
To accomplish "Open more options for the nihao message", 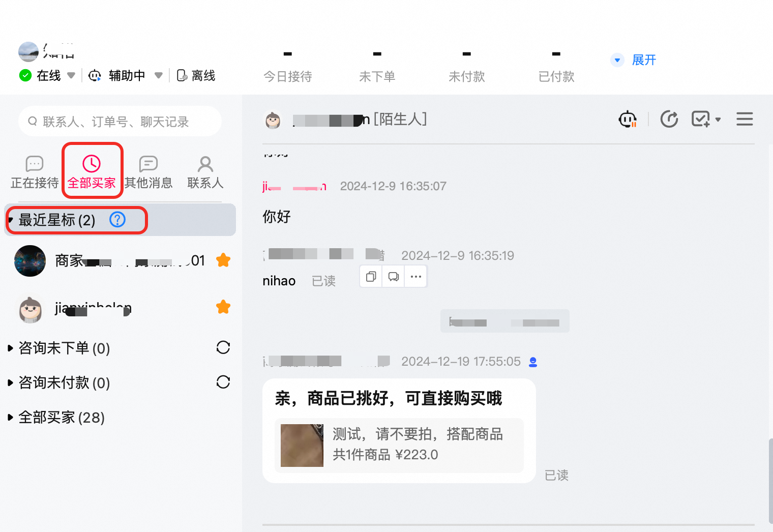I will click(x=416, y=277).
